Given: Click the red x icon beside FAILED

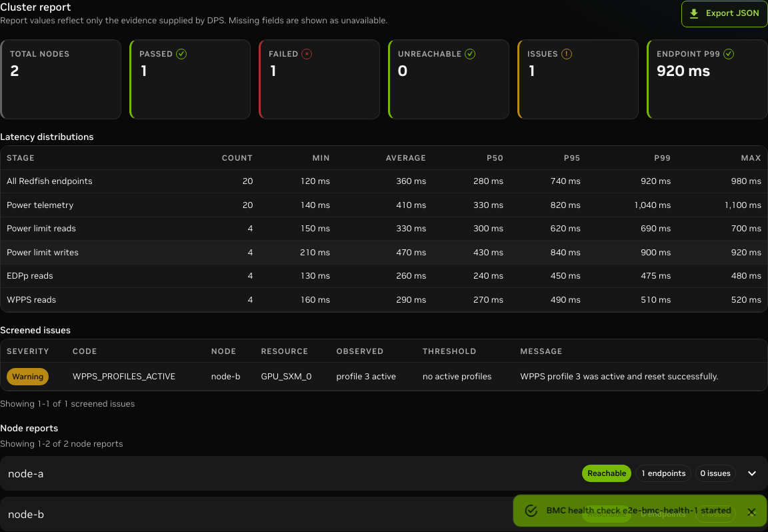Looking at the screenshot, I should (307, 54).
